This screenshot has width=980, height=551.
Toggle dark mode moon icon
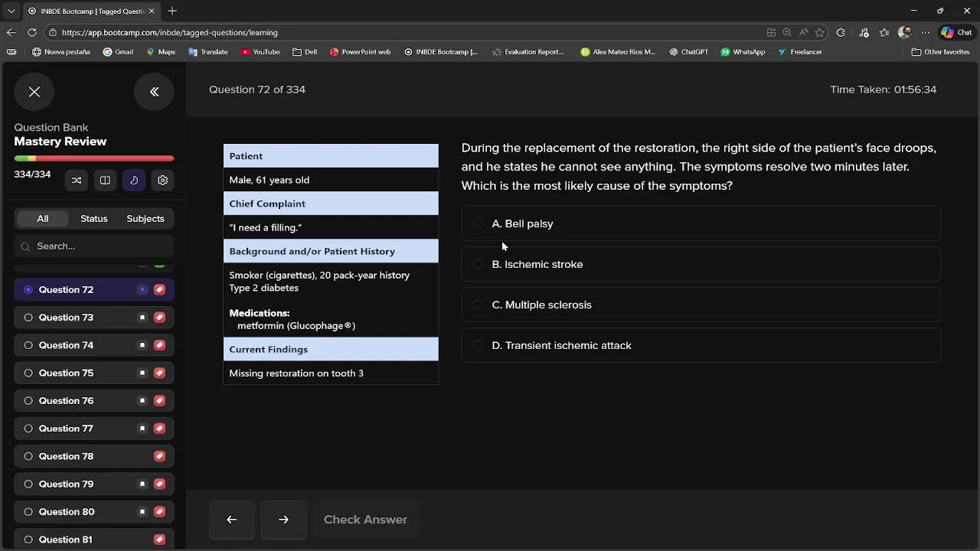(134, 181)
